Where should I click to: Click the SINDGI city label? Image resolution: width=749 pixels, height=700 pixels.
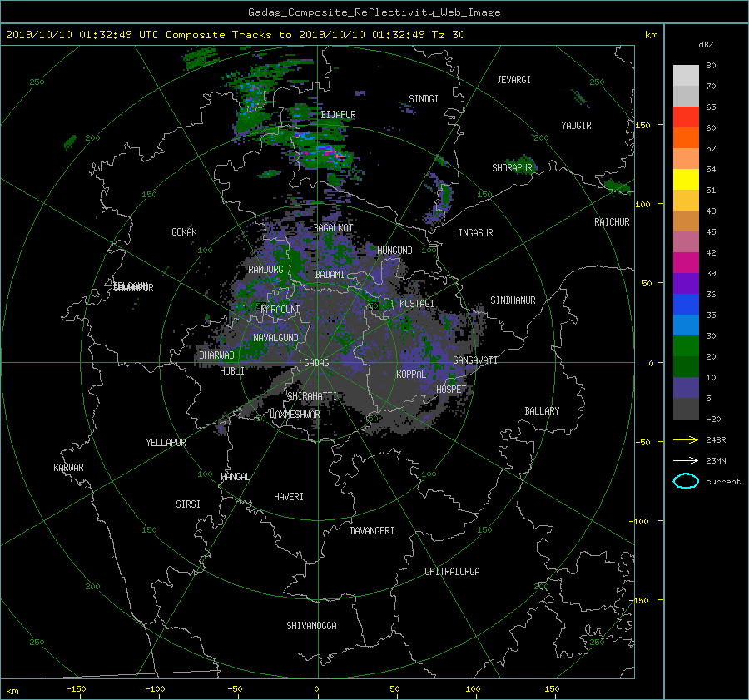(x=424, y=99)
